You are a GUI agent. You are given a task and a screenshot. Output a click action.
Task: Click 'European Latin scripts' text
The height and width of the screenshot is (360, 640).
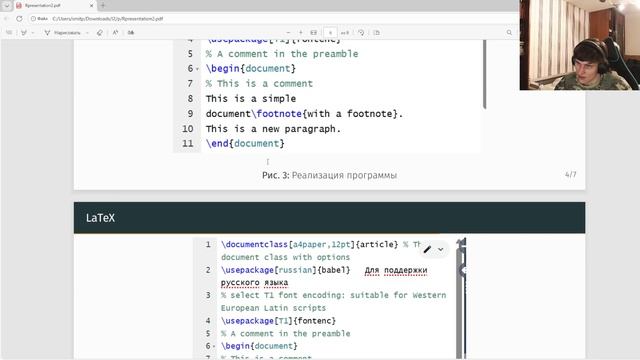pos(273,308)
